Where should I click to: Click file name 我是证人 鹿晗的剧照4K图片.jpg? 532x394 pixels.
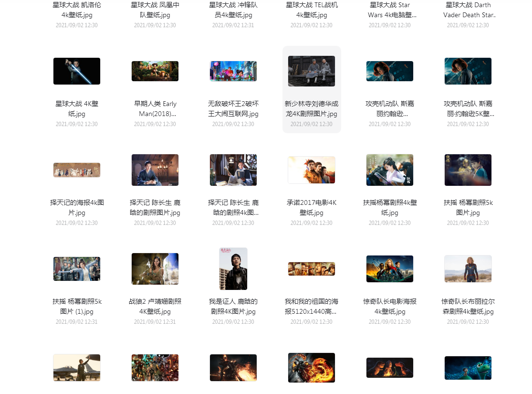pos(233,307)
